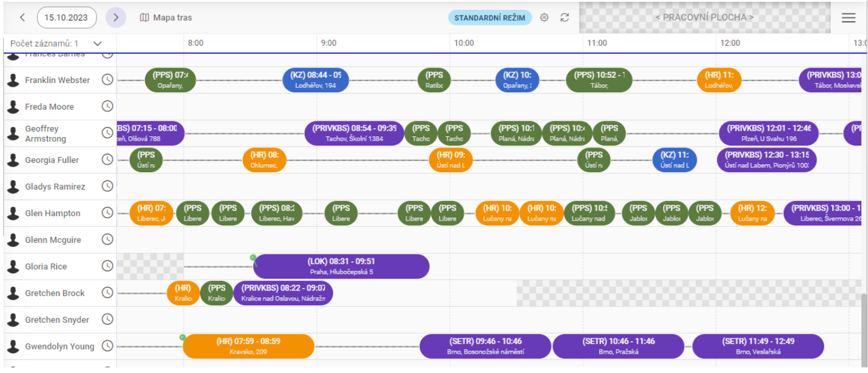The image size is (868, 373).
Task: Click clock icon beside Gladys Ramirez
Action: pyautogui.click(x=107, y=186)
